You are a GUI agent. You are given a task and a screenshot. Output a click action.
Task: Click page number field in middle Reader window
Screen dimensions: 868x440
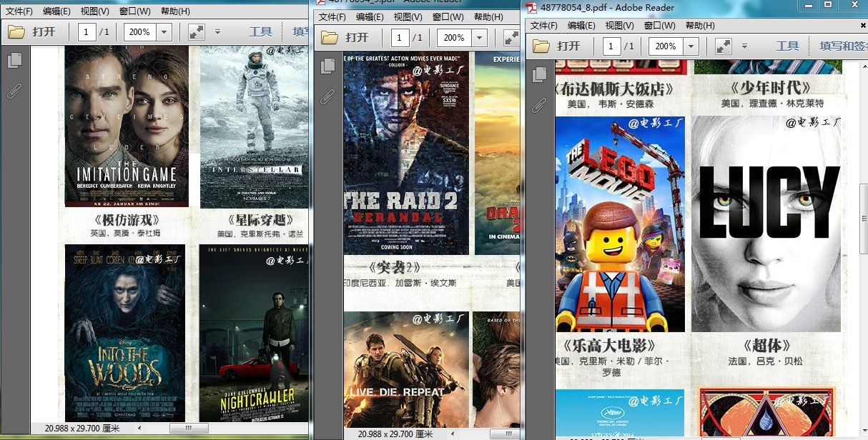[400, 38]
